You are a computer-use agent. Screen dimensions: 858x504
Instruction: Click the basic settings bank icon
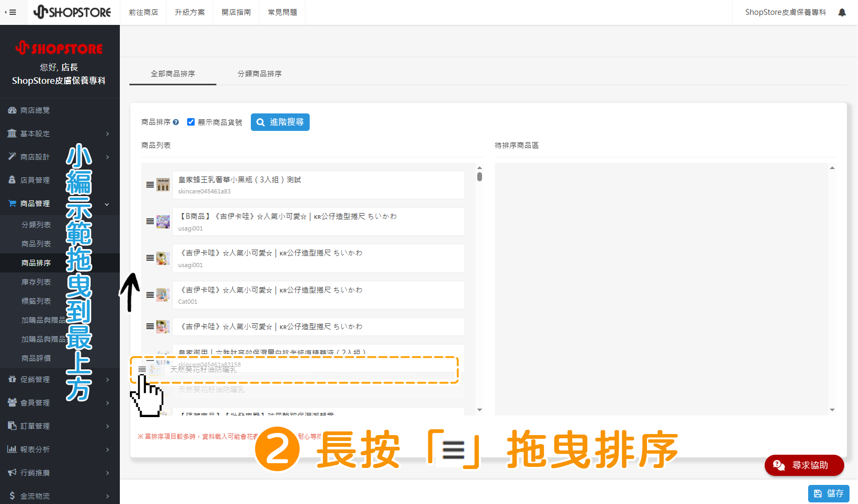[x=12, y=134]
